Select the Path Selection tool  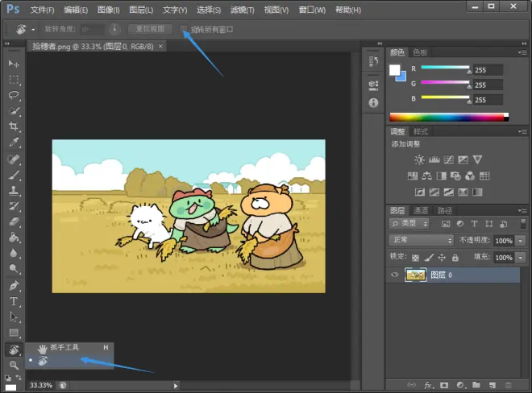tap(14, 317)
